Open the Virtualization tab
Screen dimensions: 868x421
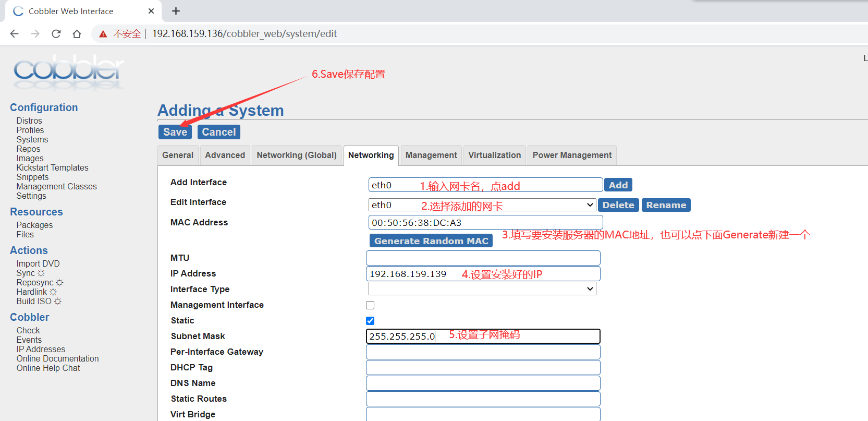495,155
